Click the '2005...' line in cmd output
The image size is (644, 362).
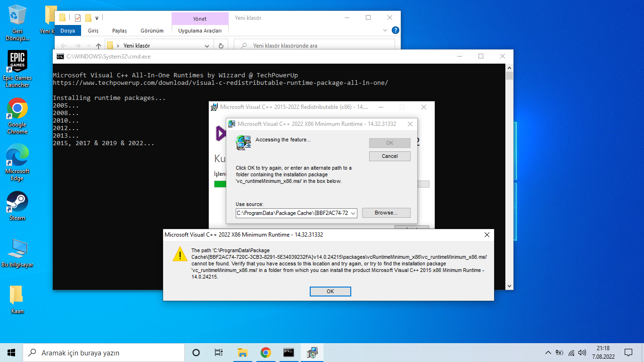pyautogui.click(x=66, y=106)
